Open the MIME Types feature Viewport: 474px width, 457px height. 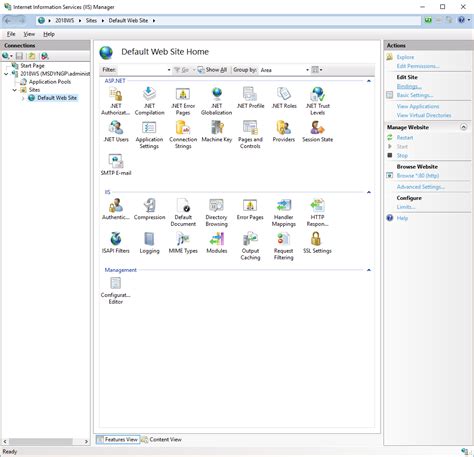pos(183,243)
